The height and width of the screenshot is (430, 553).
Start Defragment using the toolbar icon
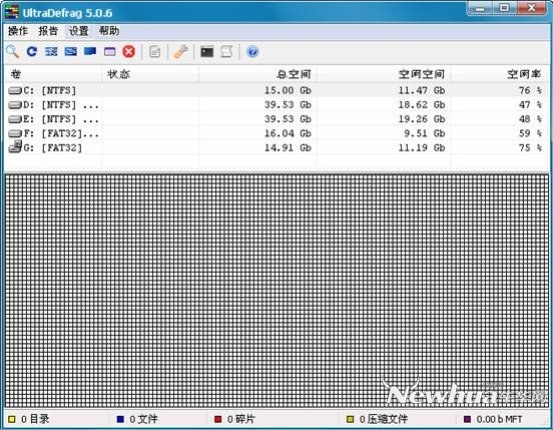[51, 52]
